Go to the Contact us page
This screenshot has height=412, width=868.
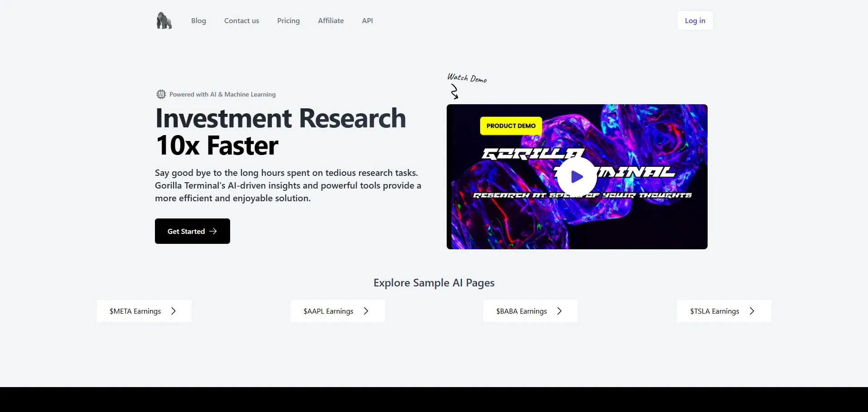point(241,21)
